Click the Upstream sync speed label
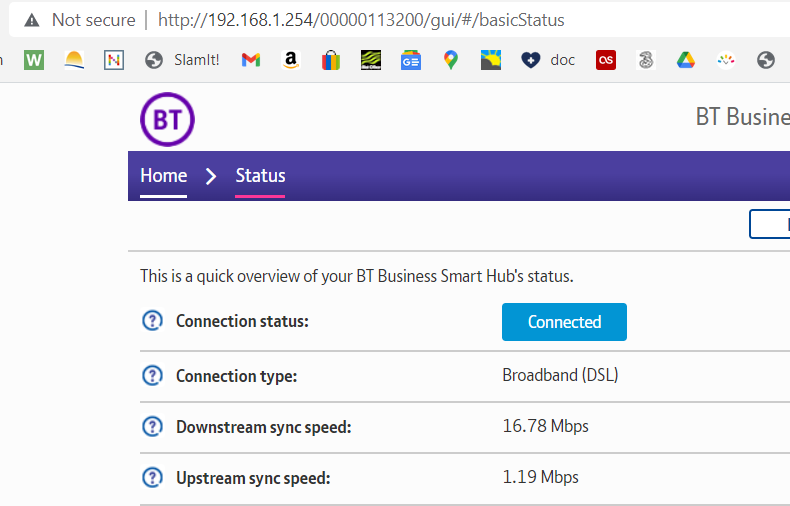Viewport: 790px width, 506px height. (x=253, y=478)
